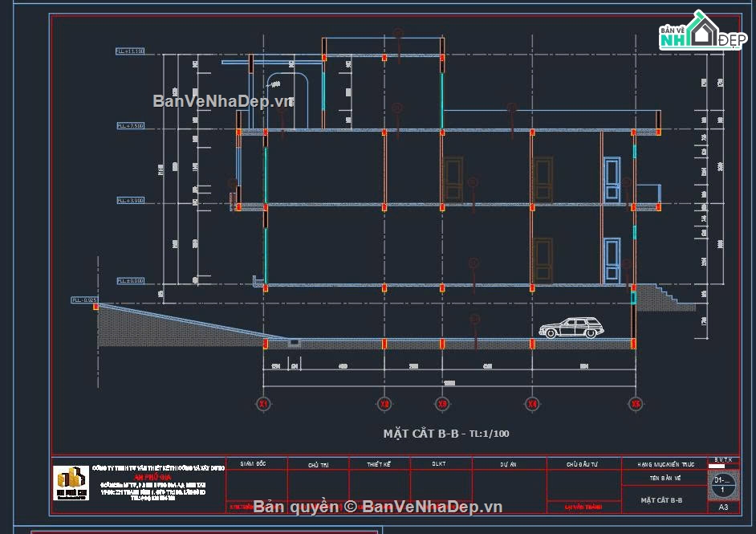The height and width of the screenshot is (534, 756).
Task: Select the blue door on the ground floor
Action: (x=612, y=260)
